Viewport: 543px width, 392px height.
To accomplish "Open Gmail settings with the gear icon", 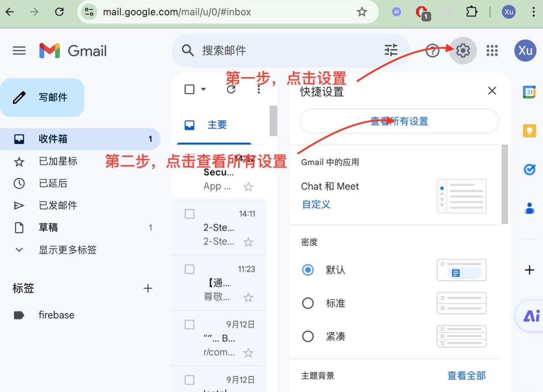I will (x=463, y=51).
